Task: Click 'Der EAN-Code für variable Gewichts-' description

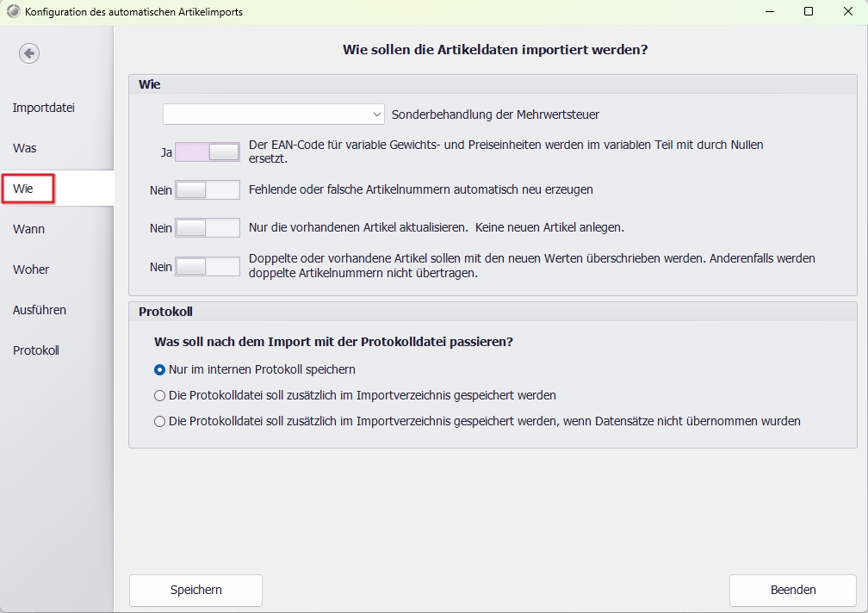Action: click(x=506, y=152)
